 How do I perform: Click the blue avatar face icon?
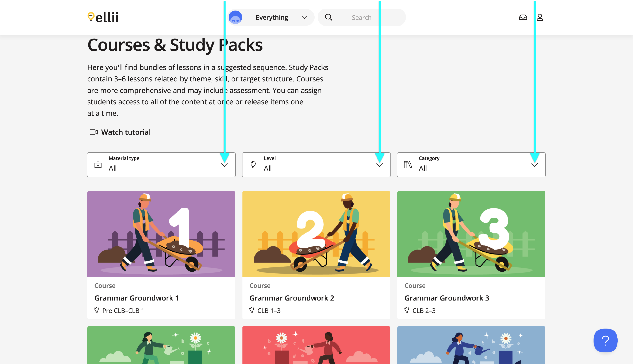(235, 17)
